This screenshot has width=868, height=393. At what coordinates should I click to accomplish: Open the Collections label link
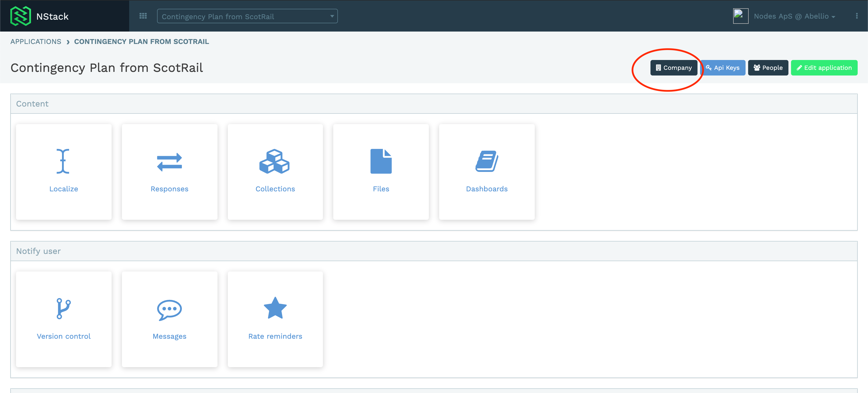coord(275,189)
